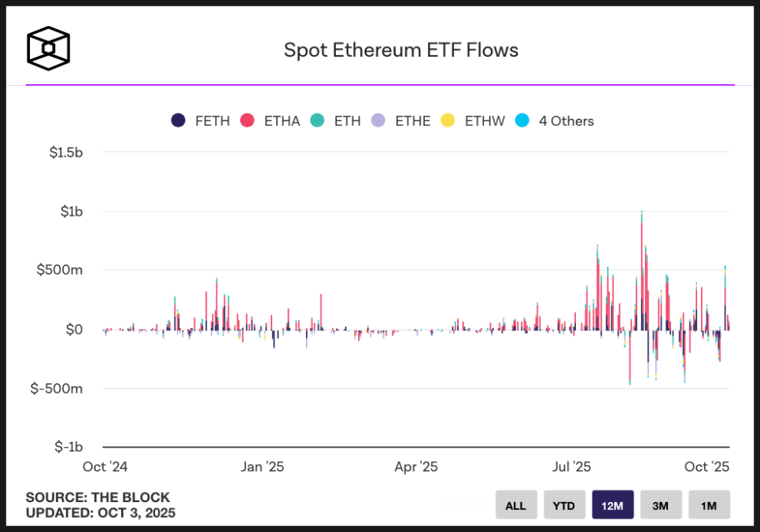Image resolution: width=760 pixels, height=532 pixels.
Task: Switch to YTD time range
Action: tap(564, 505)
